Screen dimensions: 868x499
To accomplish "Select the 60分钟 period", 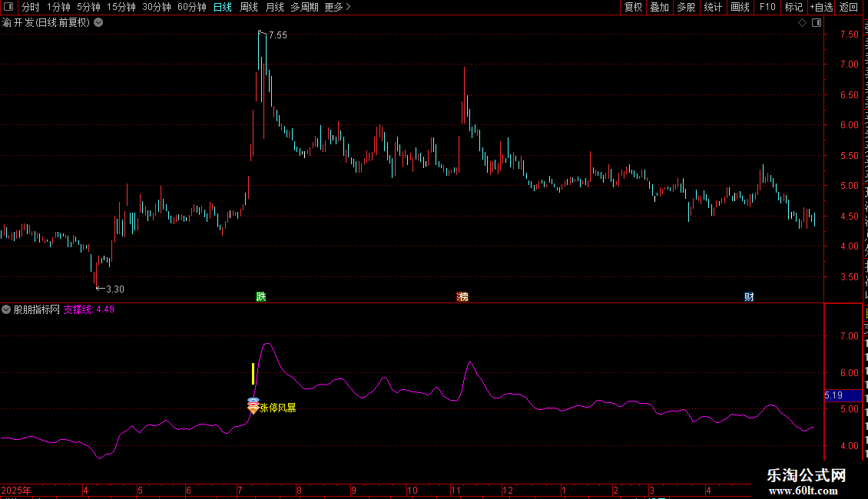I will point(192,7).
